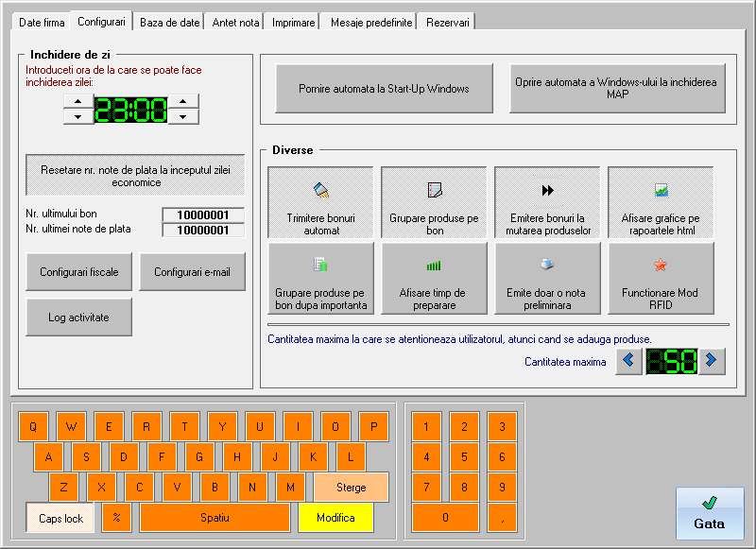Toggle Afisare timp de preparare
This screenshot has height=549, width=756.
point(434,278)
